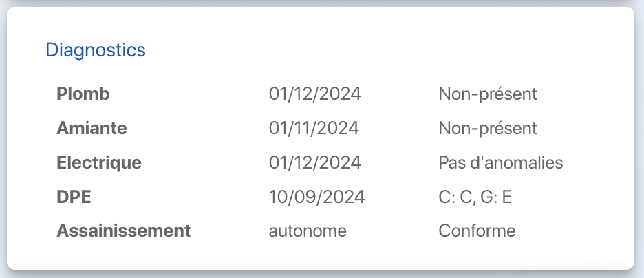This screenshot has width=644, height=278.
Task: Select the Electrique row label
Action: coord(98,163)
